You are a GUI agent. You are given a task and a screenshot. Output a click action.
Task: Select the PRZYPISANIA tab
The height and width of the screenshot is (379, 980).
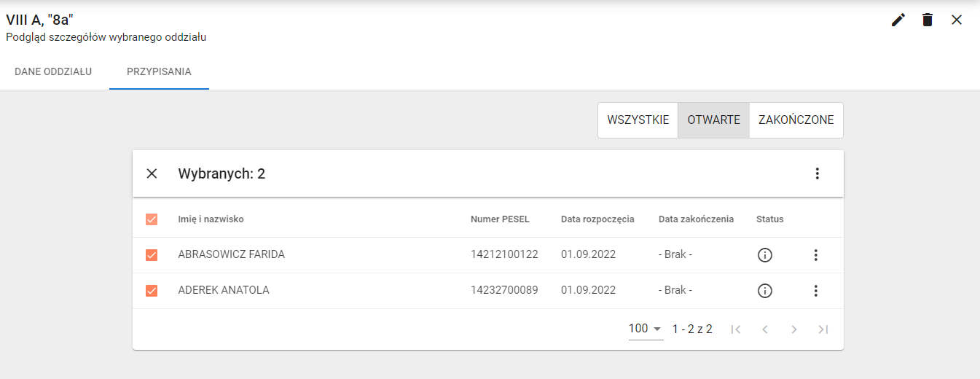pos(159,72)
